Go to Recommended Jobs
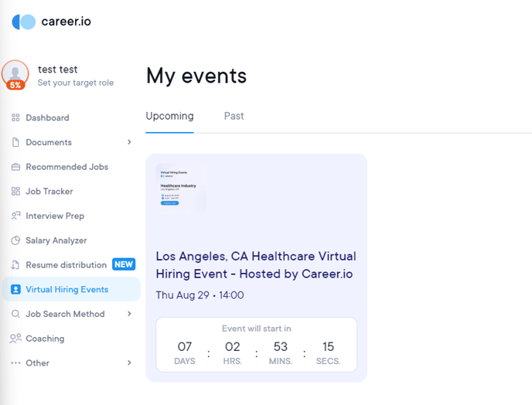This screenshot has width=532, height=405. (x=66, y=167)
